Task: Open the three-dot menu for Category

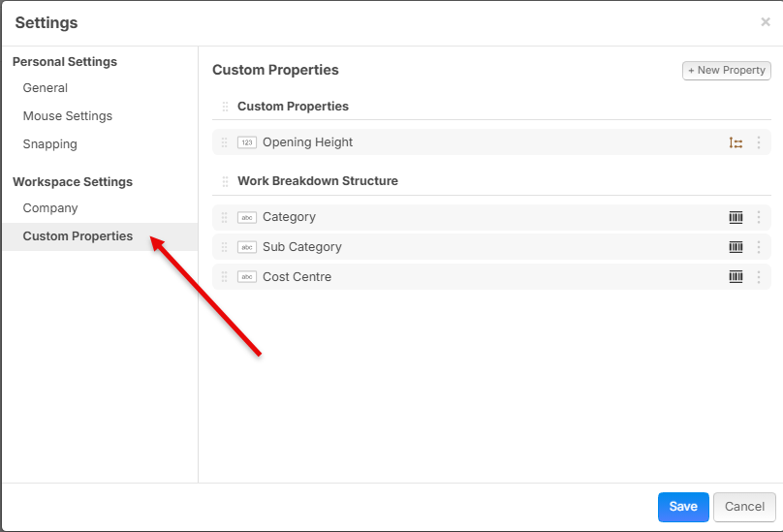Action: pyautogui.click(x=759, y=217)
